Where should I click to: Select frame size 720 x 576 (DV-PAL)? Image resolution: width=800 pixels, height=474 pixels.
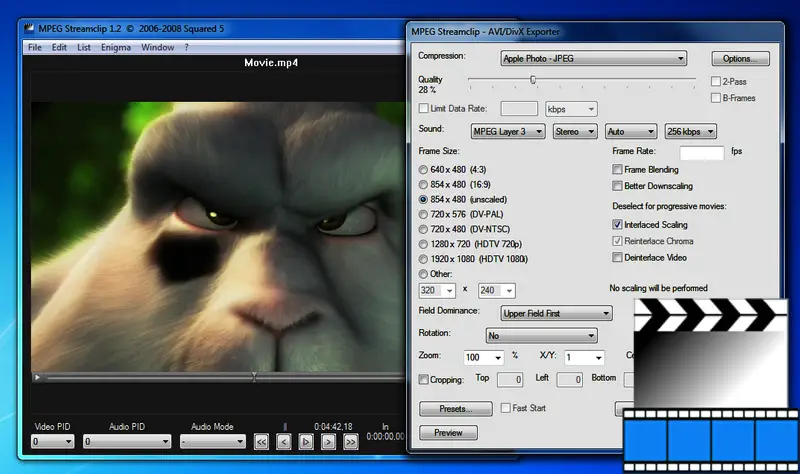(423, 214)
